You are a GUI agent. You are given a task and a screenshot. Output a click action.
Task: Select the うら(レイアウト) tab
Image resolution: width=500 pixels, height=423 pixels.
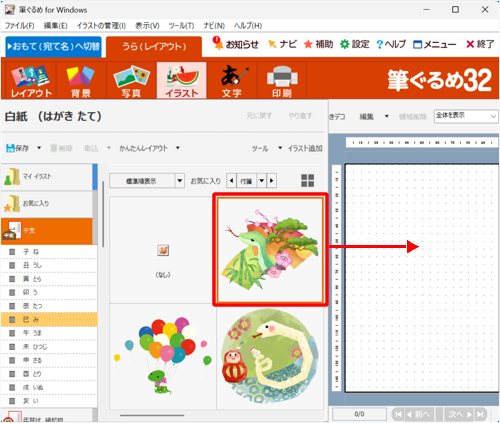154,47
